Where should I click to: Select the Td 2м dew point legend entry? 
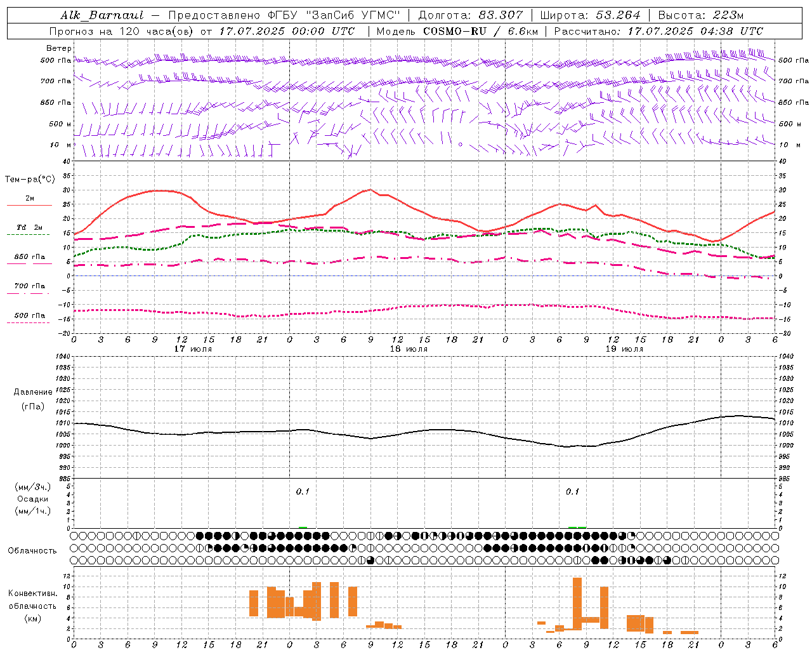click(x=30, y=227)
